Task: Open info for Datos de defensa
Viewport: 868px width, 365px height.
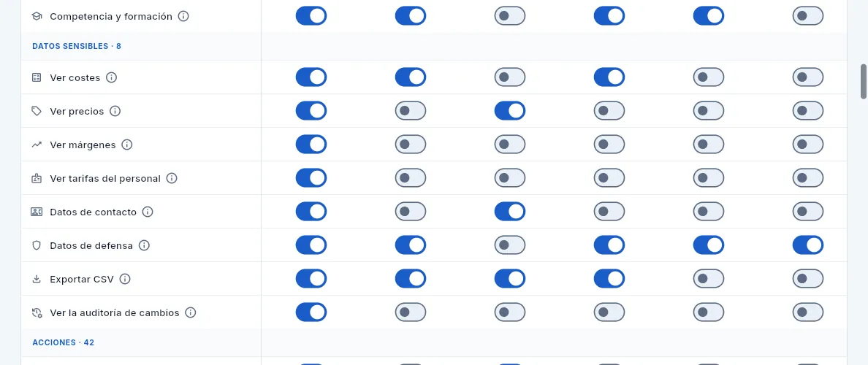Action: (x=144, y=245)
